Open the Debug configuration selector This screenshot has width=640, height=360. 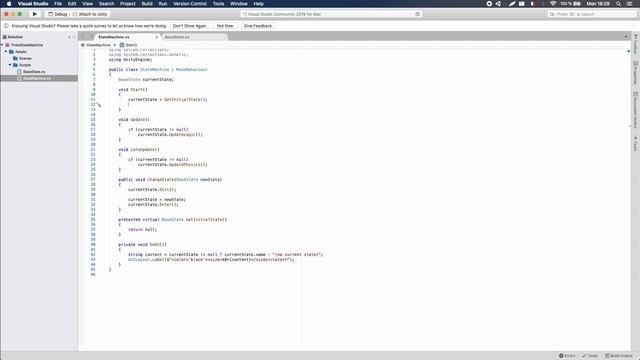tap(58, 14)
